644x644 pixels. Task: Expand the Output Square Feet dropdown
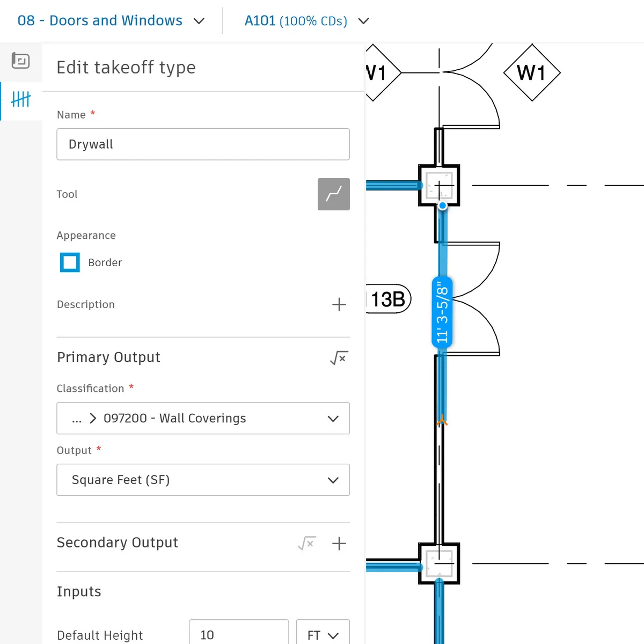[x=203, y=480]
